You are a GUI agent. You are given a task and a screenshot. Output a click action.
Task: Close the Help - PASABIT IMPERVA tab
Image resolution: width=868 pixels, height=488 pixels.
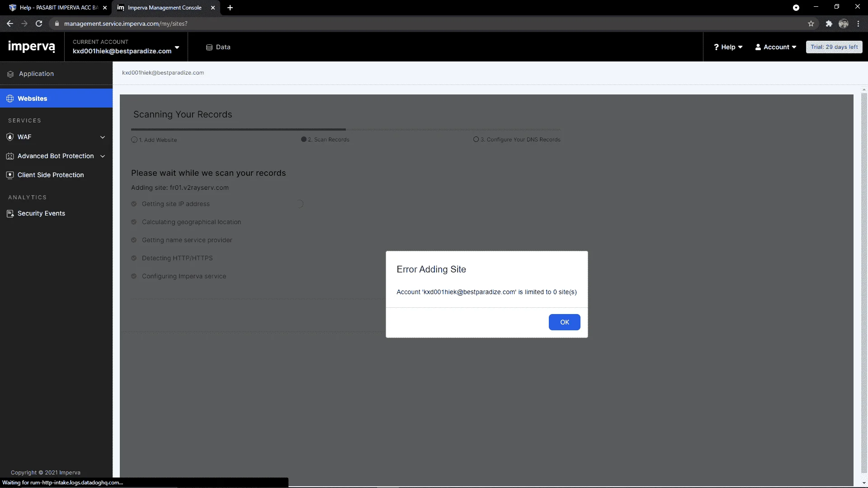[x=105, y=8]
